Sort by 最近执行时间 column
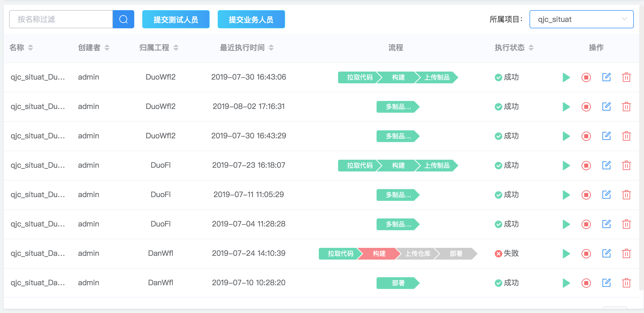644x313 pixels. [x=271, y=48]
